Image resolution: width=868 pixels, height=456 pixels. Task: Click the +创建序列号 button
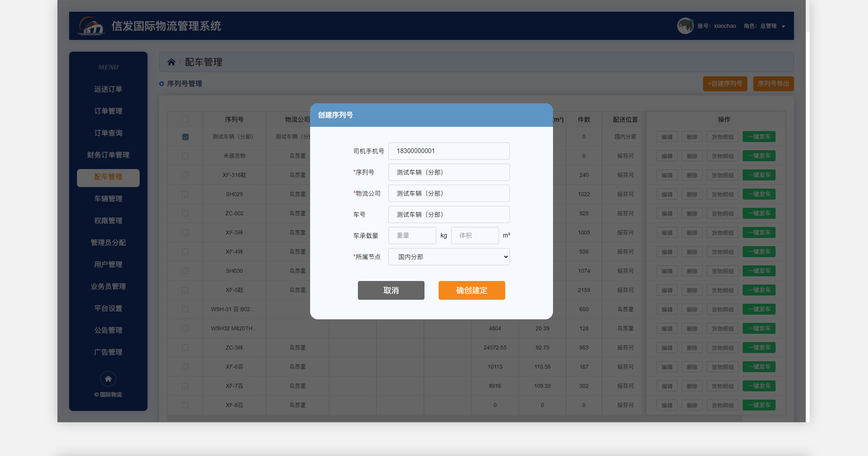tap(725, 84)
